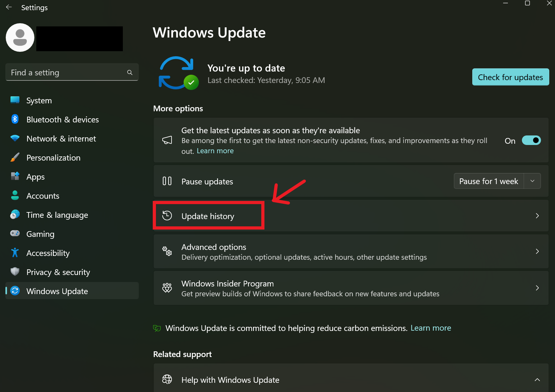Click Check for updates button
Screen dimensions: 555x392
coord(510,77)
